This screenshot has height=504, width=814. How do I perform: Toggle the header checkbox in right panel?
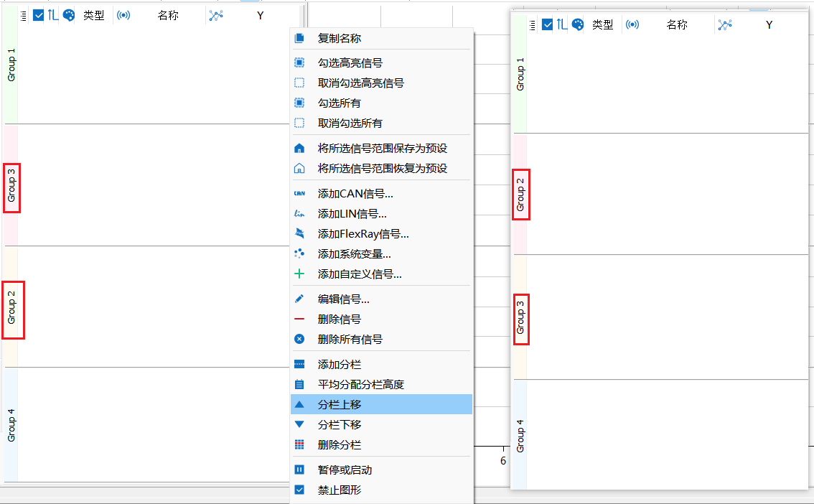(547, 24)
